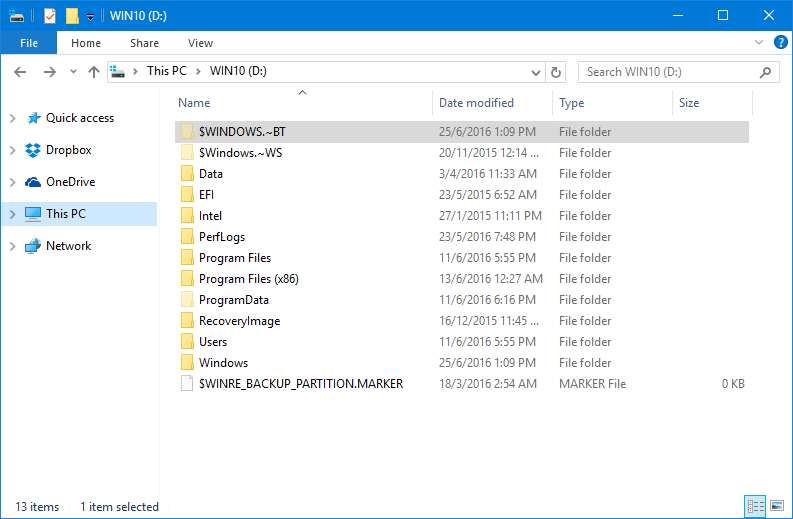This screenshot has height=519, width=793.
Task: Switch to the View ribbon tab
Action: tap(200, 43)
